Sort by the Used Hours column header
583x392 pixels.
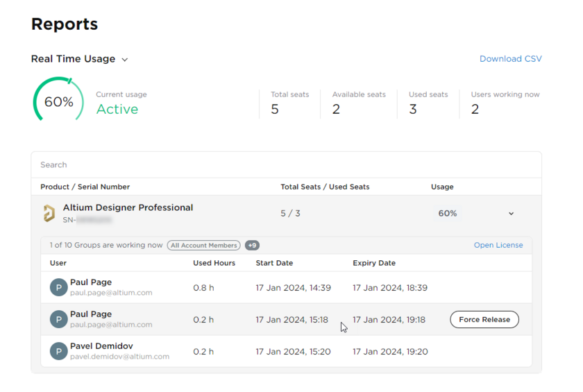click(x=214, y=263)
